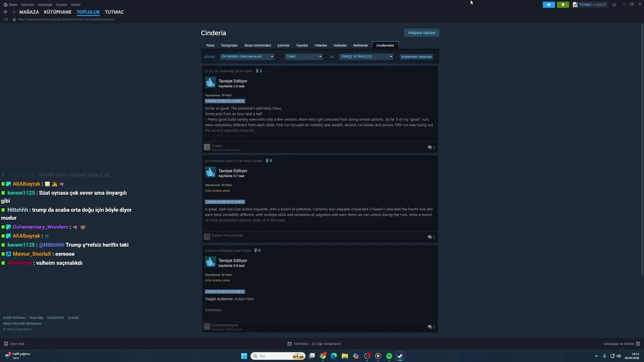
Task: Open the Yardım menu
Action: pyautogui.click(x=75, y=5)
